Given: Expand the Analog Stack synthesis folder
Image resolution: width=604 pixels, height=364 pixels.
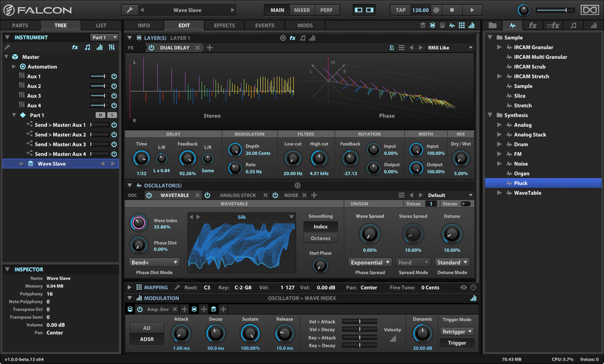Looking at the screenshot, I should tap(500, 134).
